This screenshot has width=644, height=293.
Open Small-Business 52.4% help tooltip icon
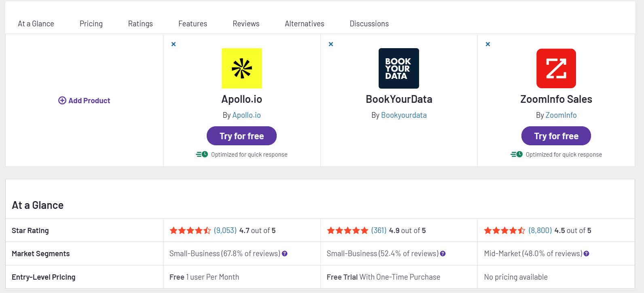(443, 254)
